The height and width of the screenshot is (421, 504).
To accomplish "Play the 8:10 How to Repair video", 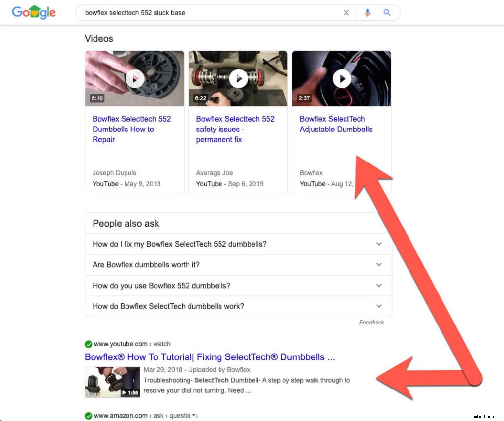I will point(134,79).
